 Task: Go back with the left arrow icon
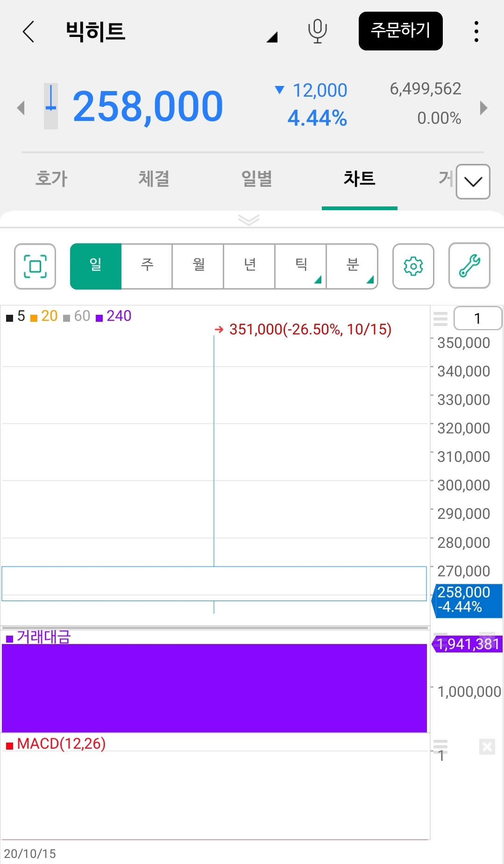[x=28, y=32]
